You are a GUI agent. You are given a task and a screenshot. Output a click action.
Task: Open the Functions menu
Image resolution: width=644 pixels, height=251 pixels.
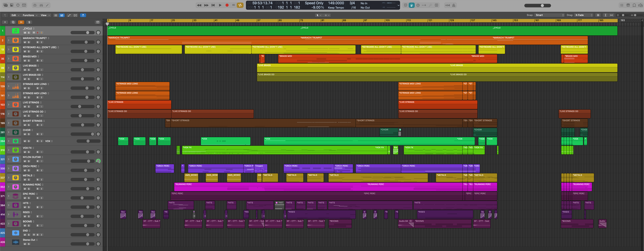click(30, 15)
